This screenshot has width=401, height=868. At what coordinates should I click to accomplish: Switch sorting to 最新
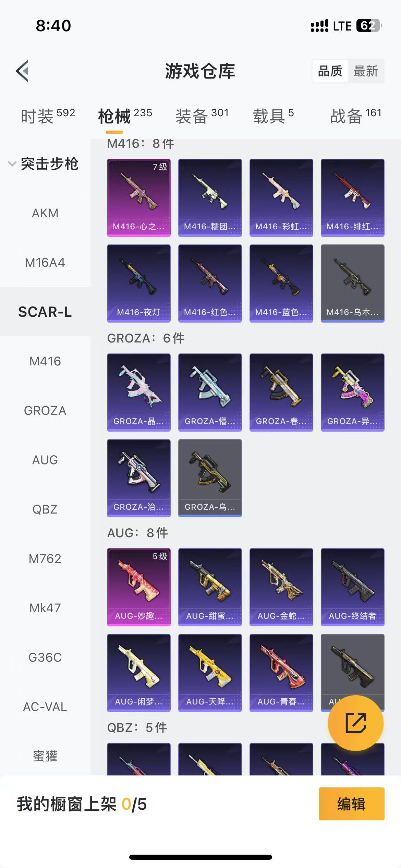coord(366,71)
